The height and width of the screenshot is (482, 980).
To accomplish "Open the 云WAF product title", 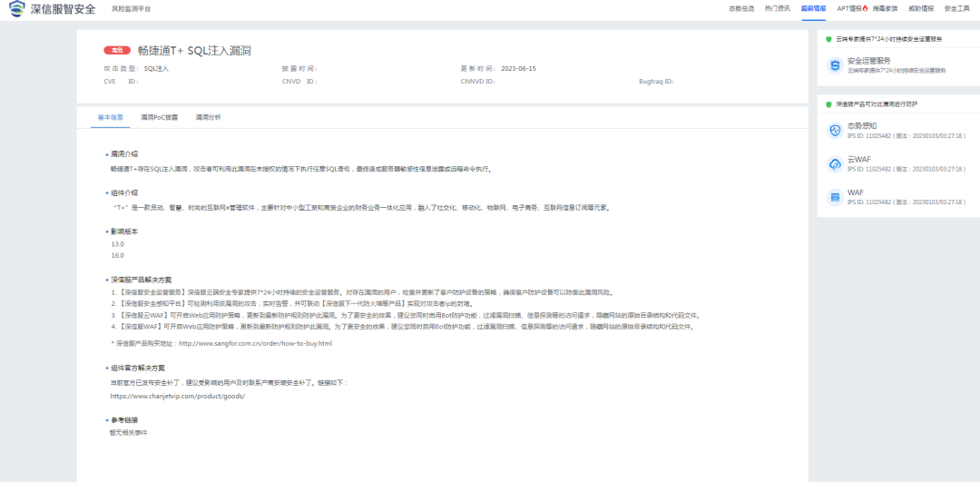I will pos(858,160).
